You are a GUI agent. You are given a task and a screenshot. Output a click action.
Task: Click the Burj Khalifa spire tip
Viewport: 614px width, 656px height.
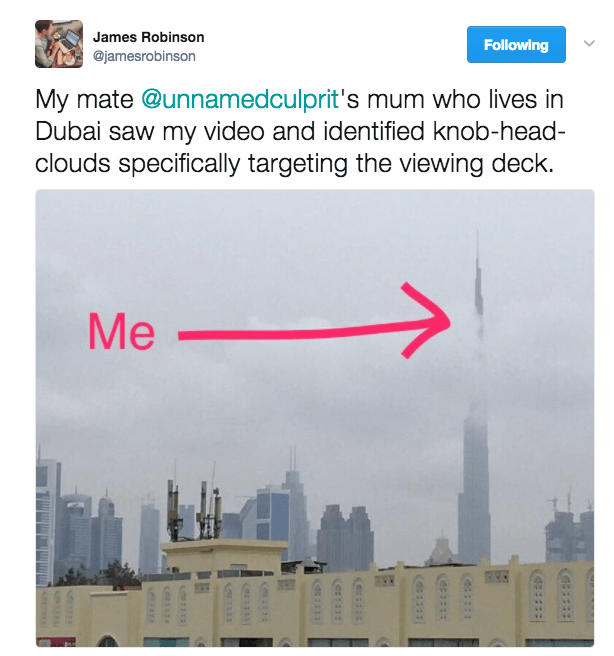pos(478,241)
